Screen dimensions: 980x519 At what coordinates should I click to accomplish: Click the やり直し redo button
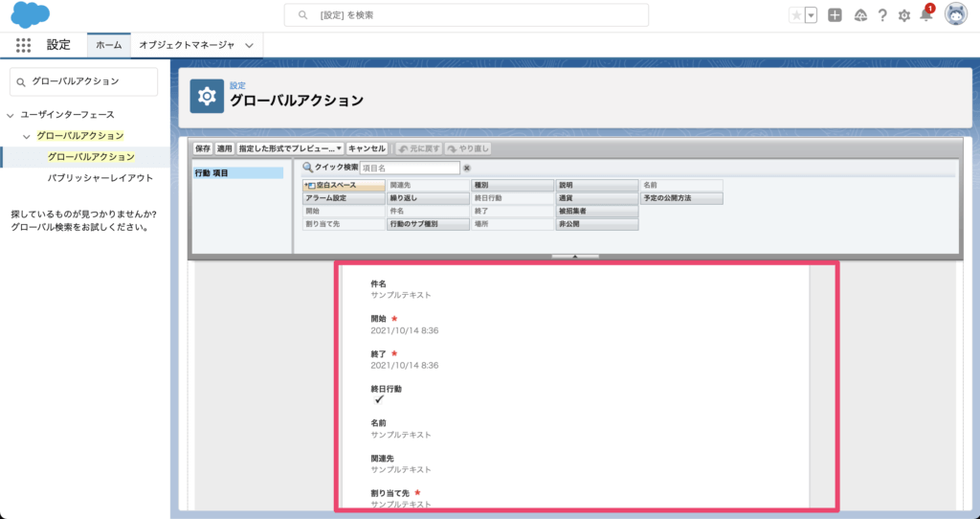pos(468,148)
